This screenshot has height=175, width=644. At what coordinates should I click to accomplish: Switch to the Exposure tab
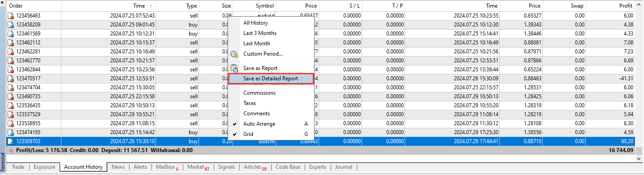[44, 167]
